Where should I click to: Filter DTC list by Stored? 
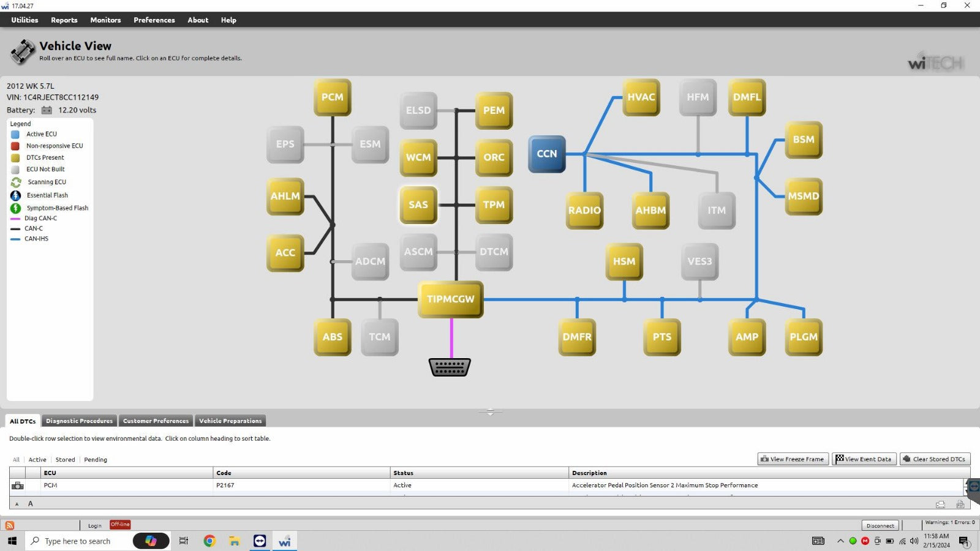65,460
